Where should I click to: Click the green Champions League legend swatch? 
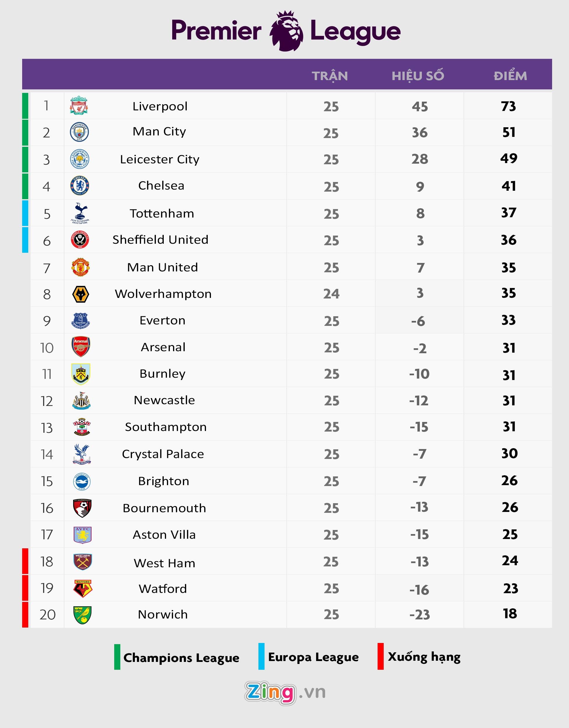(117, 657)
